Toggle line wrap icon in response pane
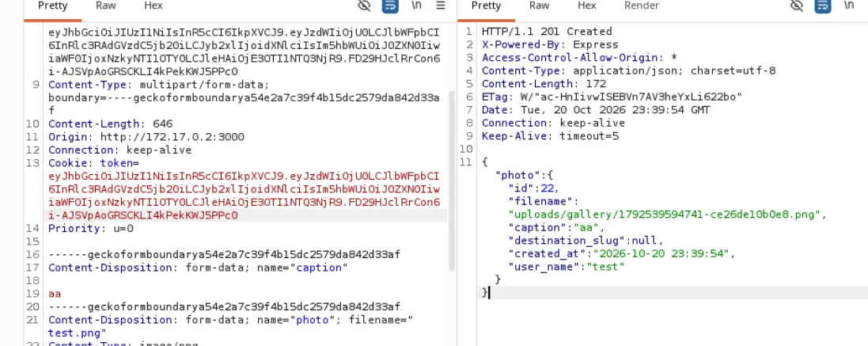 point(823,6)
